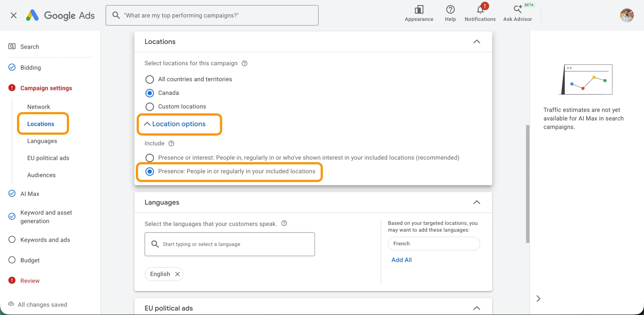
Task: Collapse EU political ads card chevron
Action: point(477,308)
